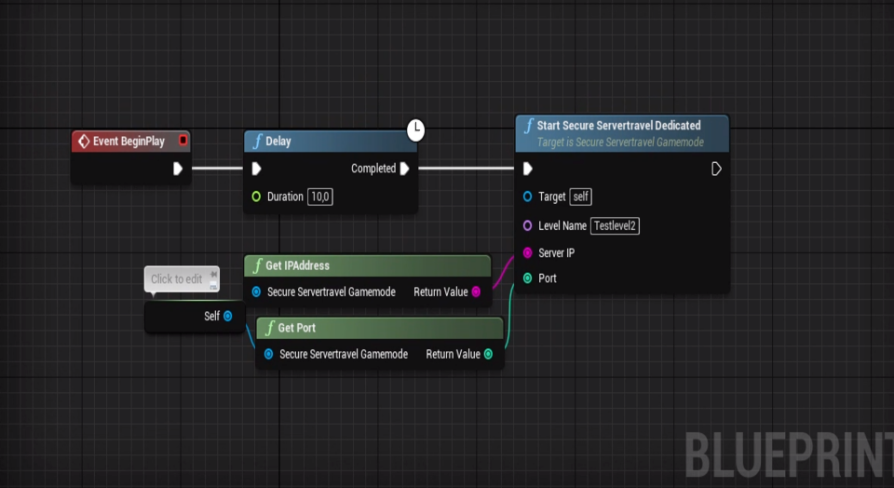894x488 pixels.
Task: Select the Get IPAddress node title
Action: tap(297, 266)
